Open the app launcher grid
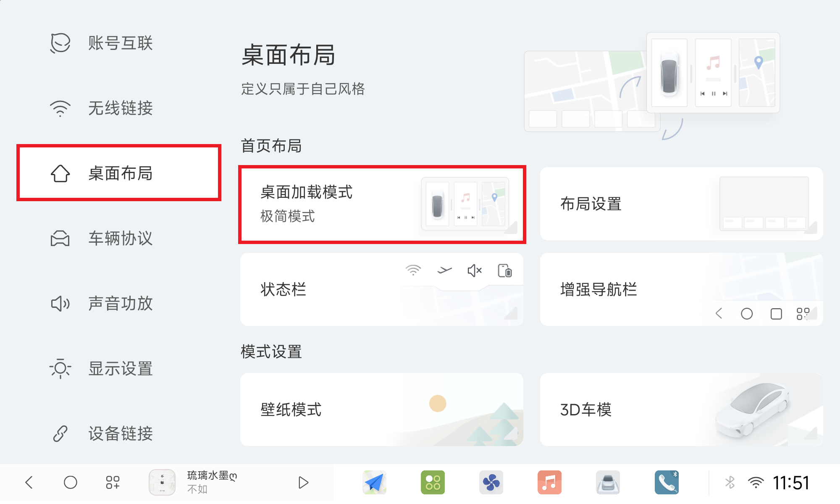The width and height of the screenshot is (840, 504). (113, 482)
